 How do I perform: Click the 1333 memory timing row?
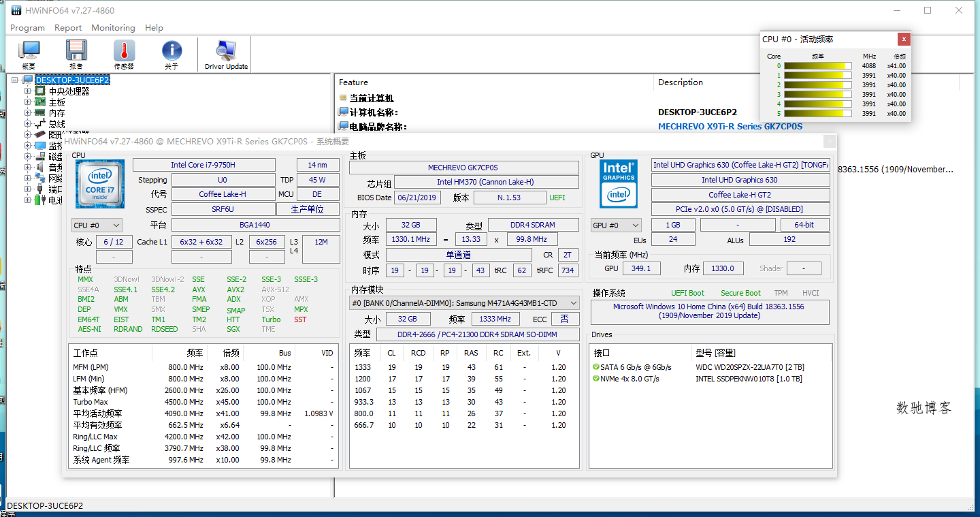[x=463, y=367]
